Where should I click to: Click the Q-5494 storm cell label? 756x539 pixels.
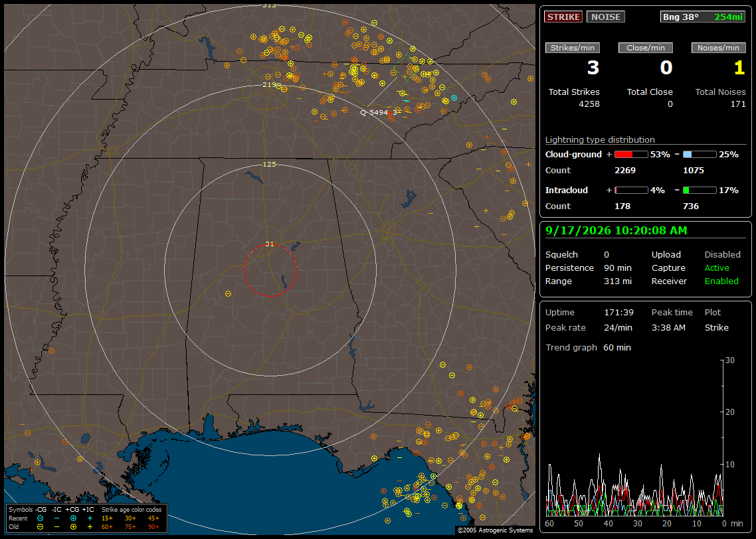(x=379, y=112)
